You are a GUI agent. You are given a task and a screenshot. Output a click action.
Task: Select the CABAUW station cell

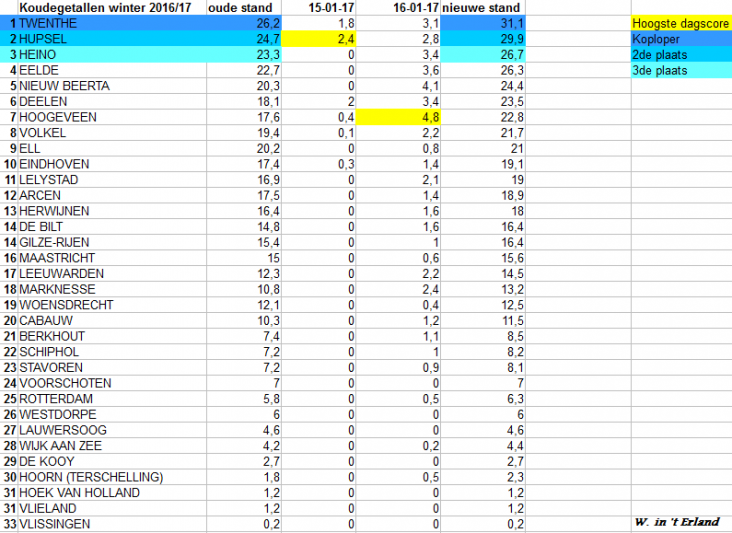coord(112,320)
